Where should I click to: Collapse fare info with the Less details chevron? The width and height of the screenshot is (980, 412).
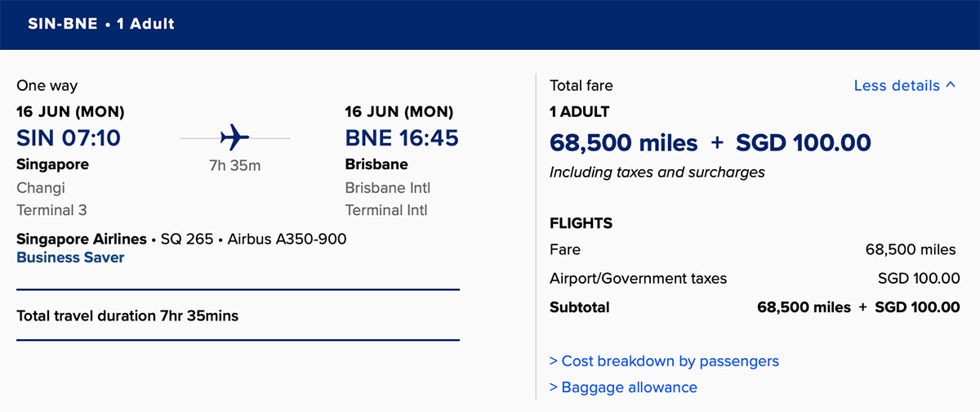[950, 85]
